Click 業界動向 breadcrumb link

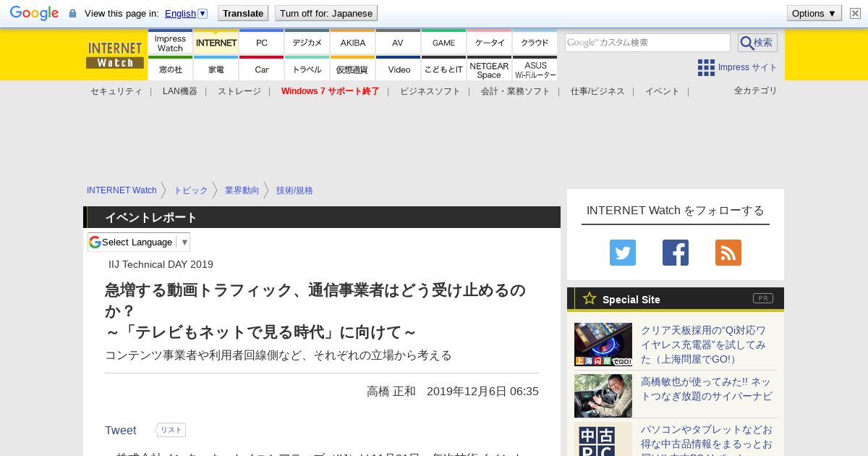[x=242, y=190]
